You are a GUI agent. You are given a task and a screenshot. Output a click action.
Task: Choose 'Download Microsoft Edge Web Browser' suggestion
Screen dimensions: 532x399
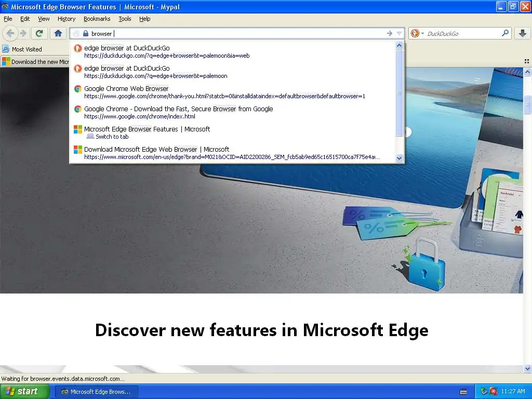[232, 153]
